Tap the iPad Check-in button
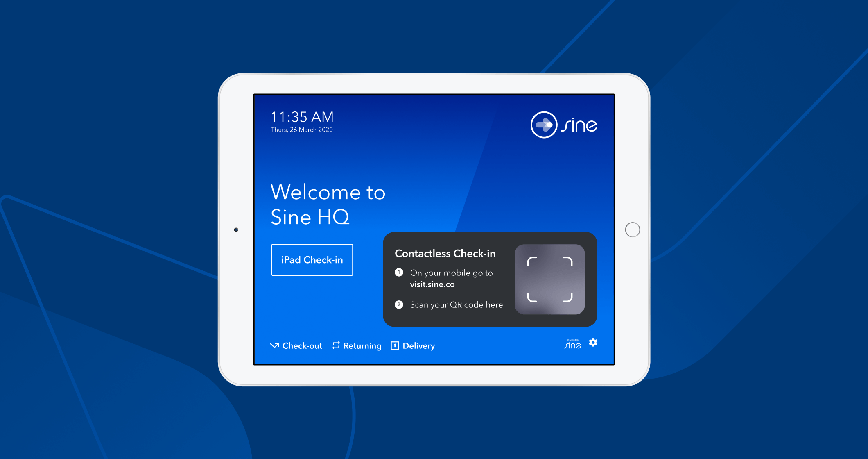The width and height of the screenshot is (868, 459). (312, 260)
